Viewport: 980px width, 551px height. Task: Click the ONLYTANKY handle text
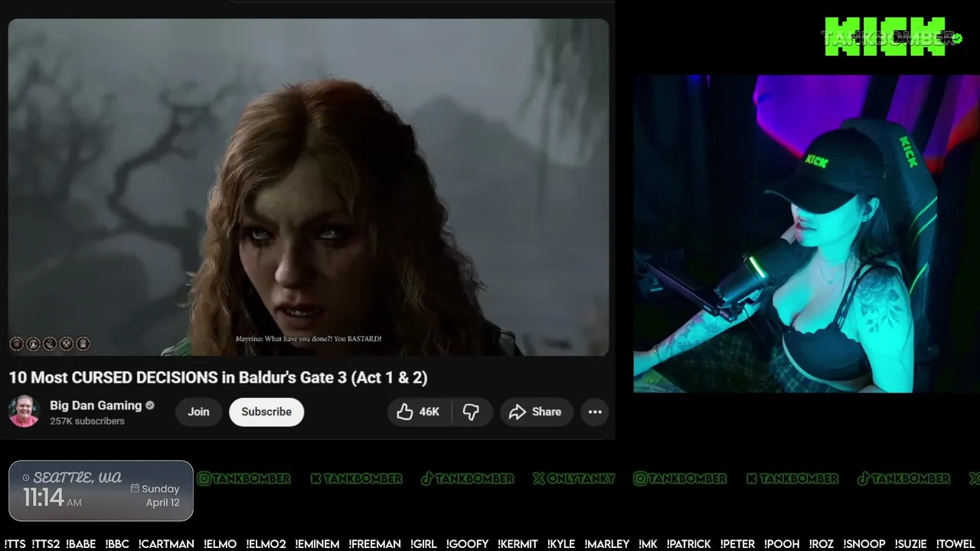pyautogui.click(x=580, y=478)
